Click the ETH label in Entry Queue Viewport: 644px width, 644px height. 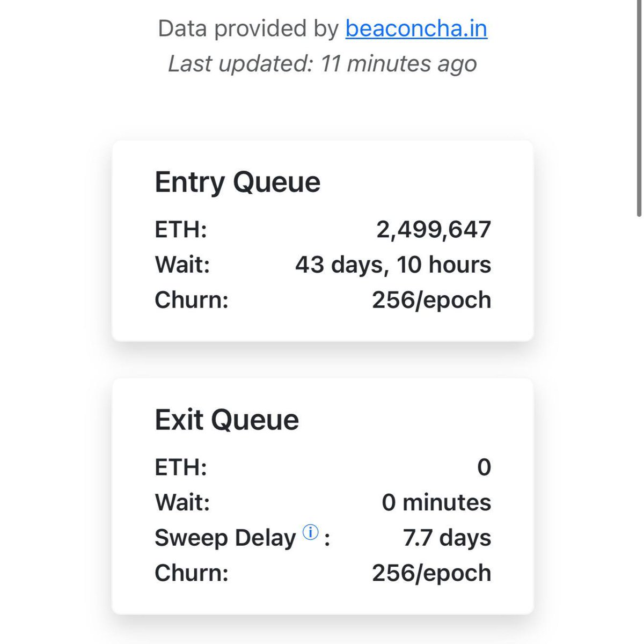pos(181,230)
